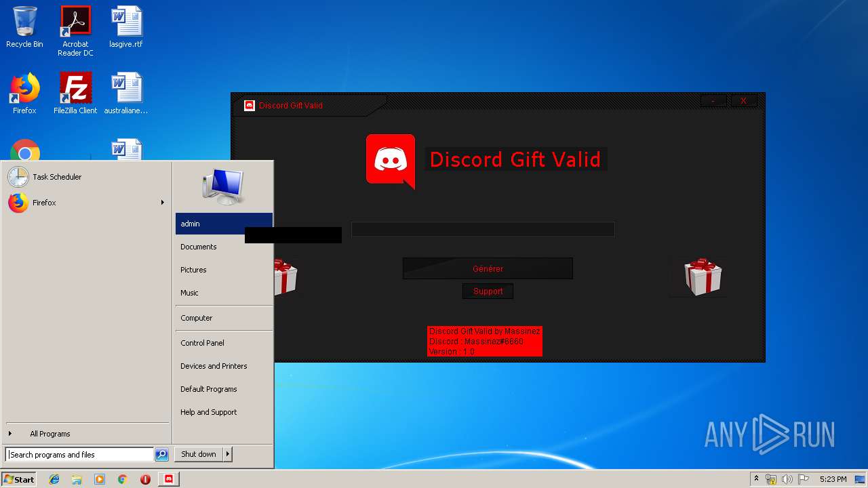868x488 pixels.
Task: Click the Search programs and files box
Action: tap(79, 455)
